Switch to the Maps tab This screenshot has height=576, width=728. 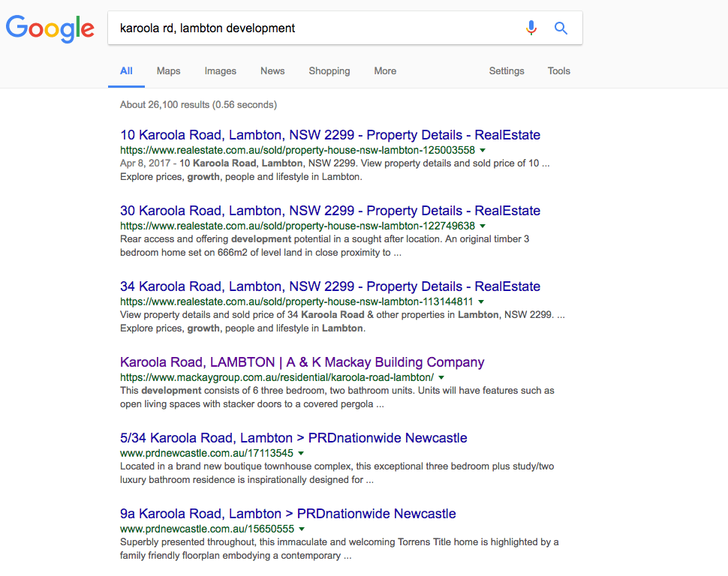[168, 71]
